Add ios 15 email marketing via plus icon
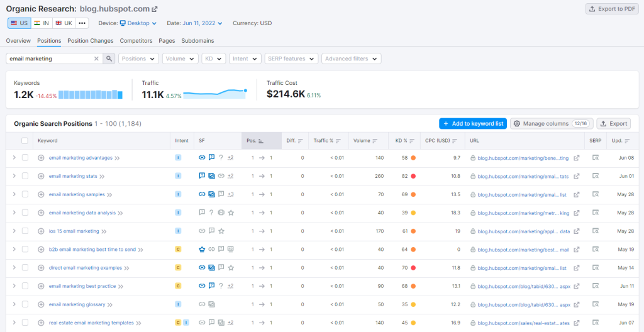Image resolution: width=644 pixels, height=332 pixels. click(41, 231)
